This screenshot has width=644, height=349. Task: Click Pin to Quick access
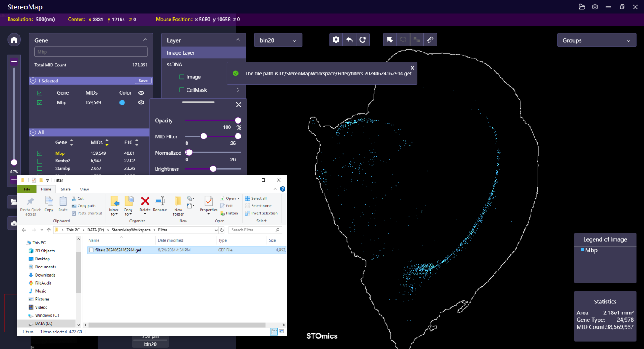(x=31, y=206)
